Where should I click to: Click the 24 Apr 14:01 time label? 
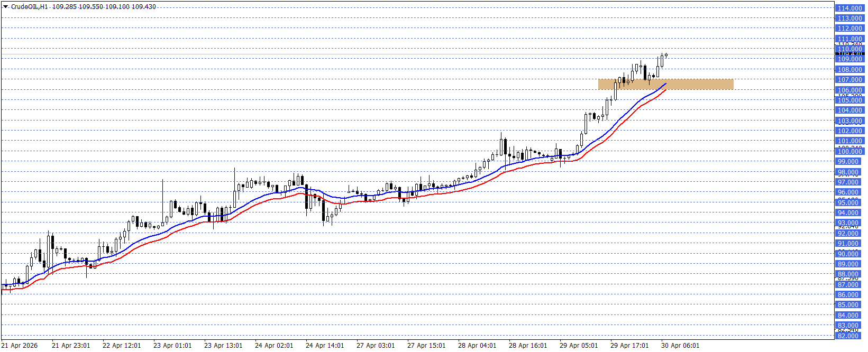tap(325, 346)
